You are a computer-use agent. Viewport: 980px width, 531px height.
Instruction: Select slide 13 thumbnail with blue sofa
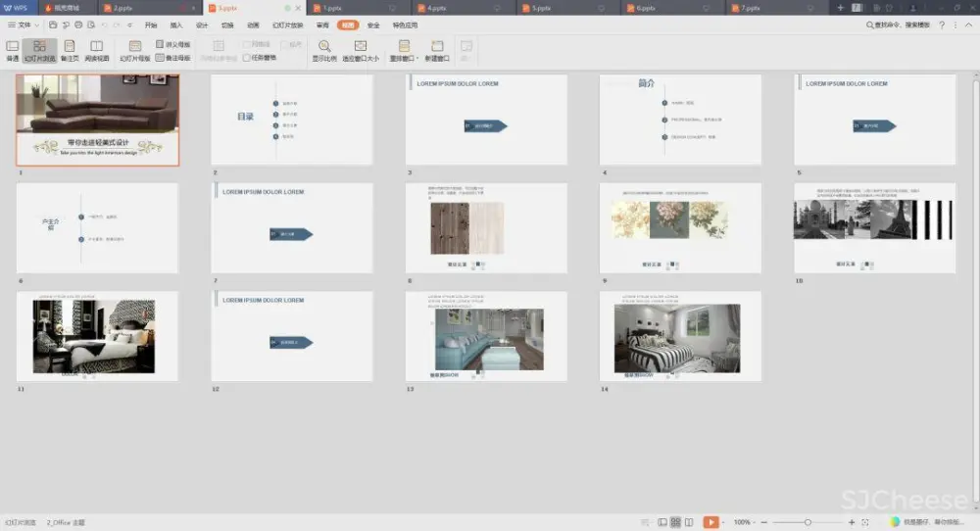[x=487, y=338]
